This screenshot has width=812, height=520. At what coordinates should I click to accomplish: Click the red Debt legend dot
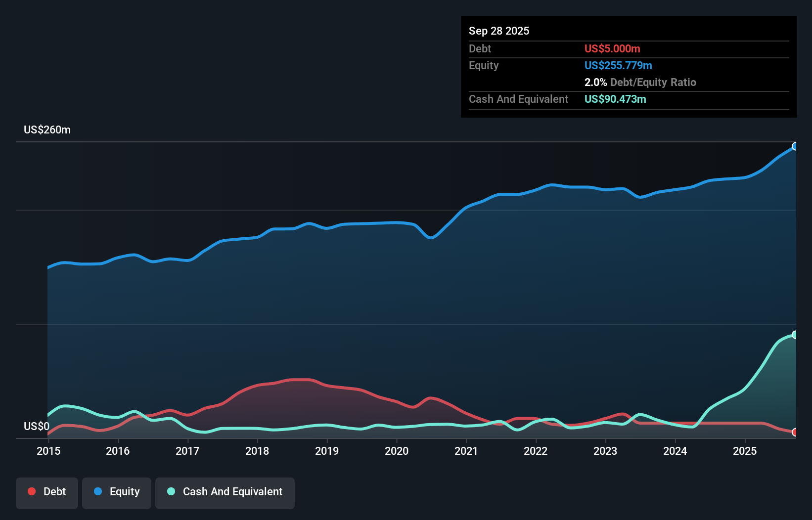(31, 491)
